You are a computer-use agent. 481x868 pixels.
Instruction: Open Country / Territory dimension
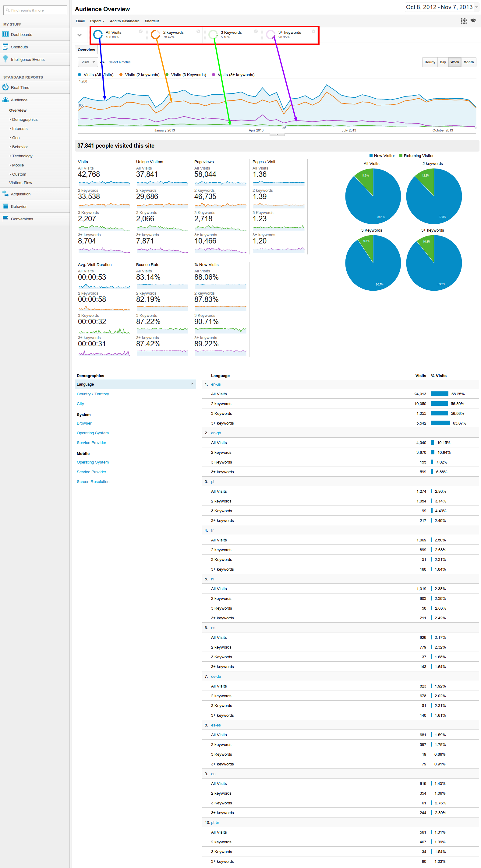point(93,394)
